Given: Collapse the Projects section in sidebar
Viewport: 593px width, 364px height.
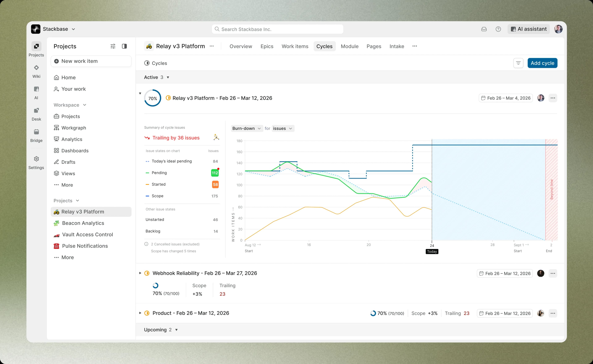Looking at the screenshot, I should (78, 201).
